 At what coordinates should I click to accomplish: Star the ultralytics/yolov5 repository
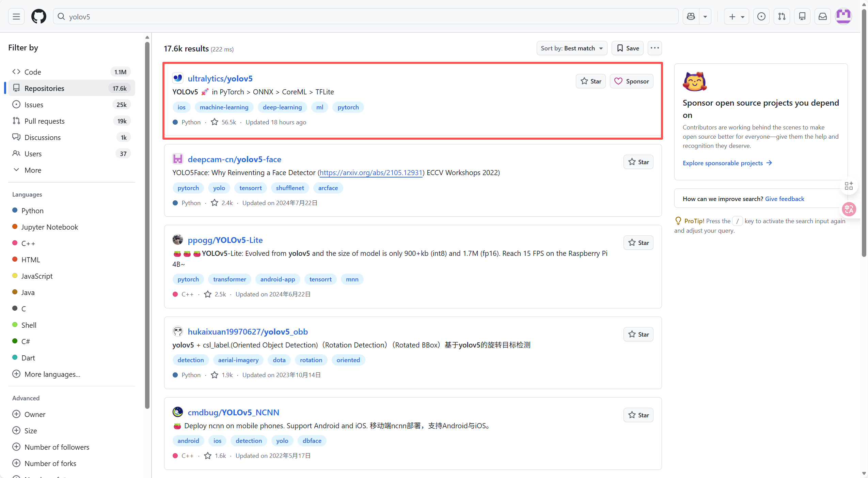tap(591, 81)
